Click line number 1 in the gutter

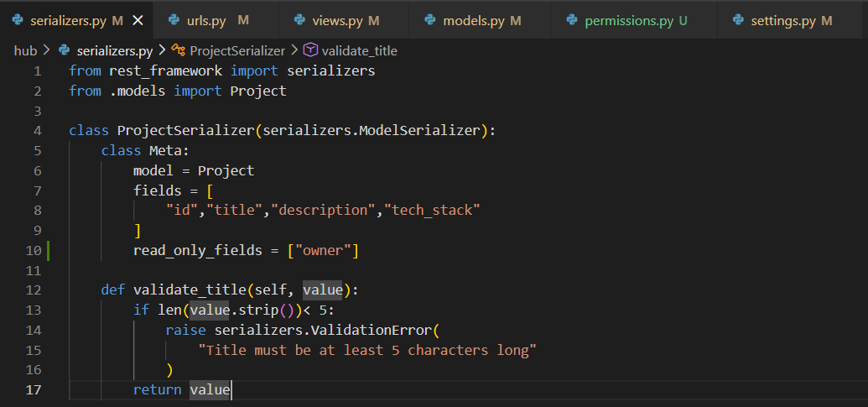tap(37, 70)
